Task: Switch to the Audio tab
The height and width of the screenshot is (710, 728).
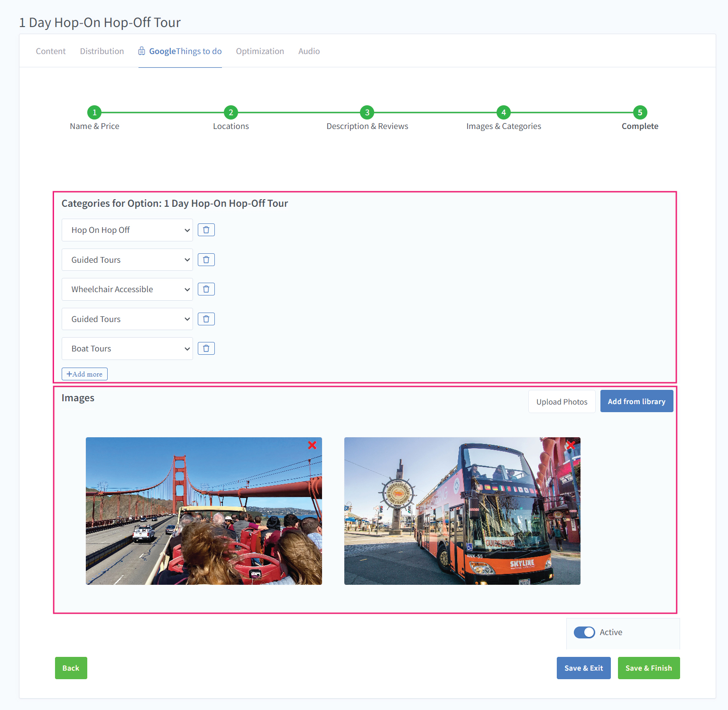Action: coord(309,51)
